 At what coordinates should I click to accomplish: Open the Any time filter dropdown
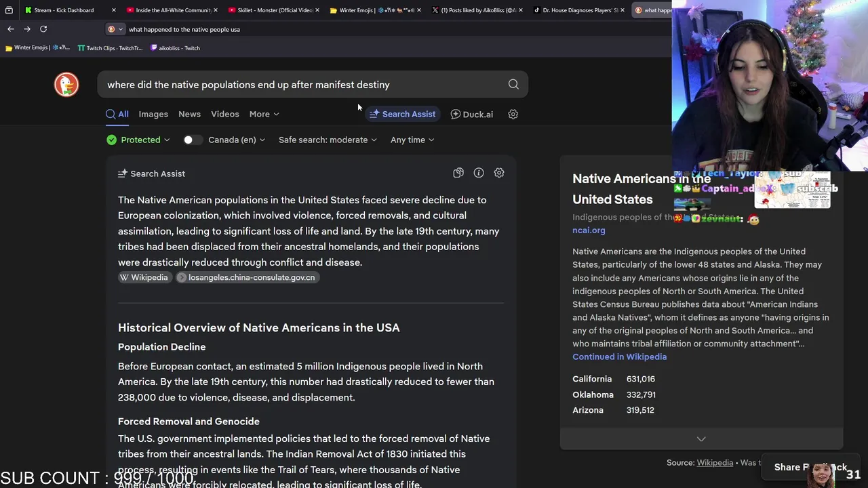point(412,140)
